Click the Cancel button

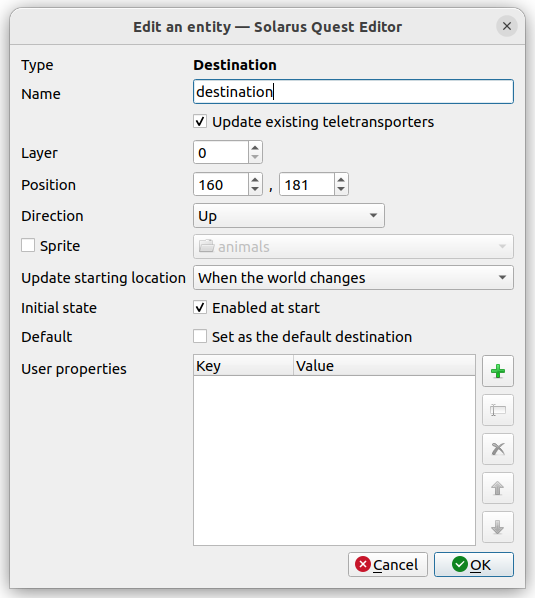(388, 564)
